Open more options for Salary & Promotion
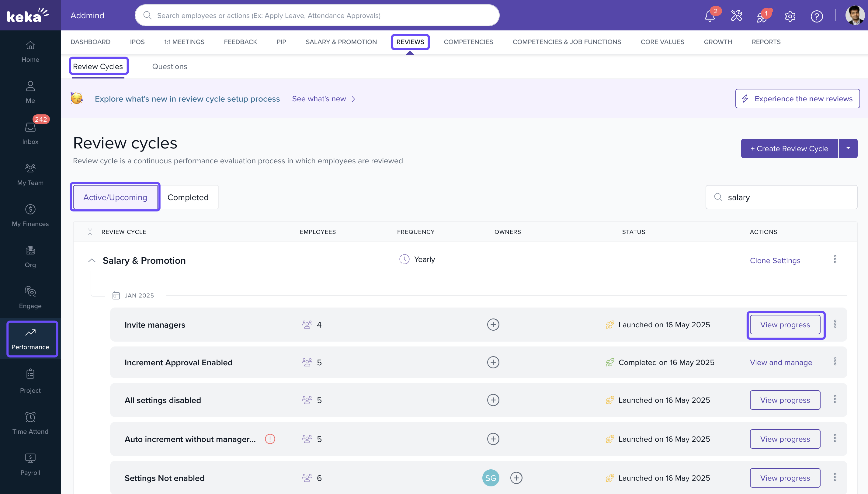The height and width of the screenshot is (494, 868). tap(835, 259)
